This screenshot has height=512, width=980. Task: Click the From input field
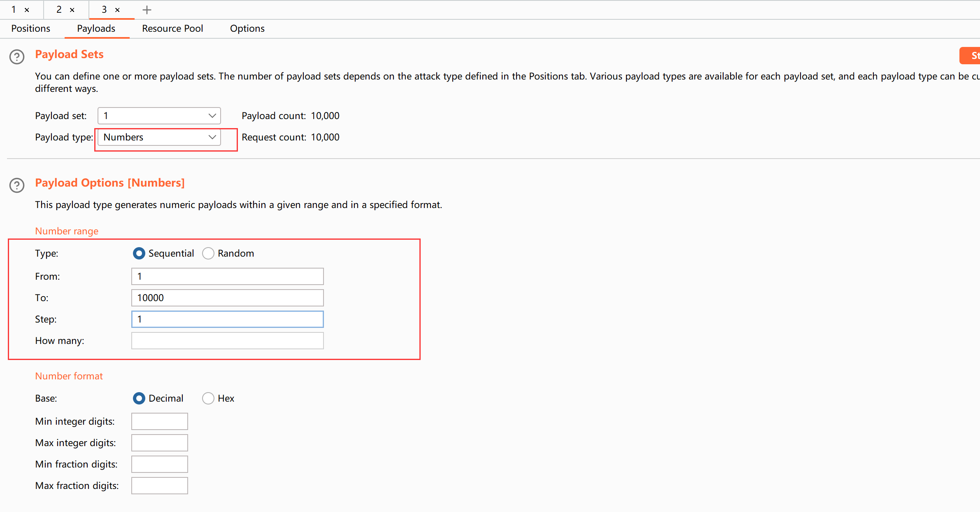tap(228, 276)
